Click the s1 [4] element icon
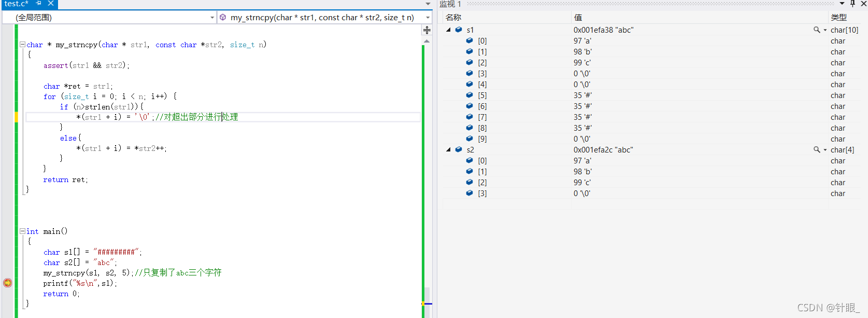The height and width of the screenshot is (318, 868). click(x=469, y=84)
